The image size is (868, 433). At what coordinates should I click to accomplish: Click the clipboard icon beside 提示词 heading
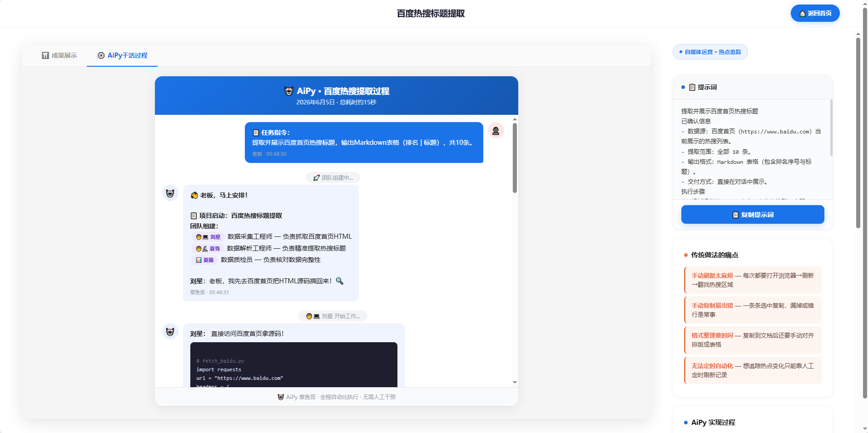tap(692, 87)
